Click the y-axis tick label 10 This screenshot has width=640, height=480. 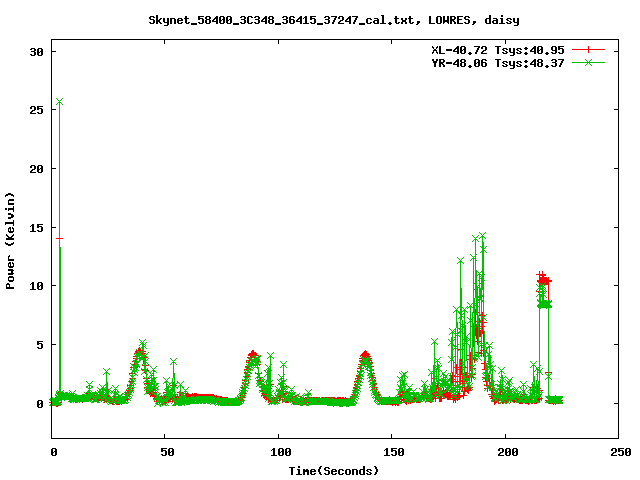click(37, 286)
